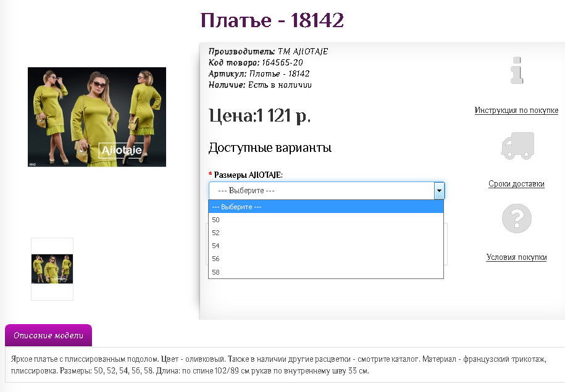Click the availability text Есть в наличии

[280, 85]
